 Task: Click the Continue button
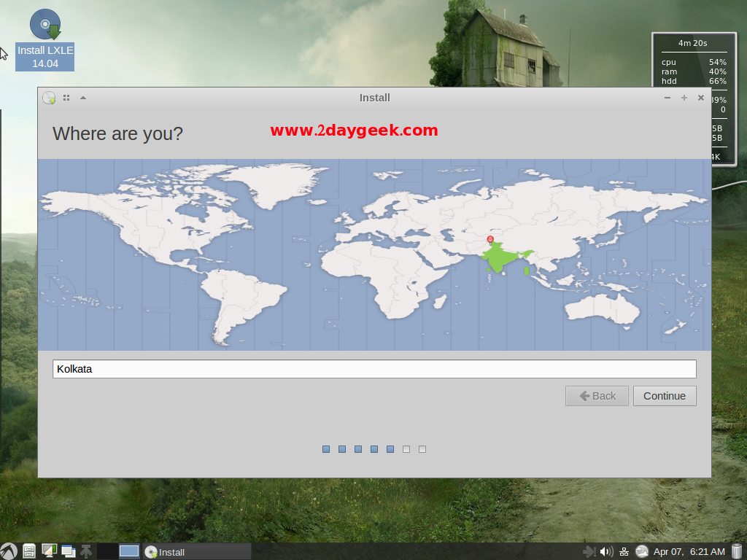coord(665,396)
